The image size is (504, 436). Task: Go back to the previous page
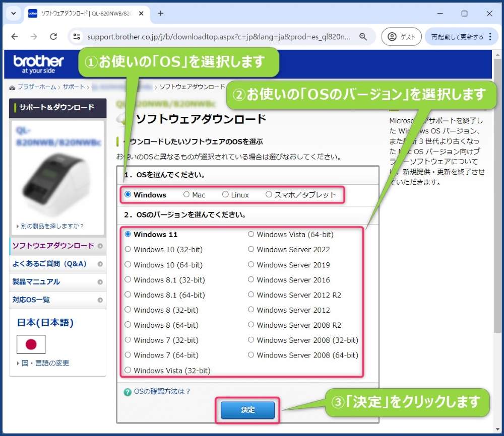point(15,37)
